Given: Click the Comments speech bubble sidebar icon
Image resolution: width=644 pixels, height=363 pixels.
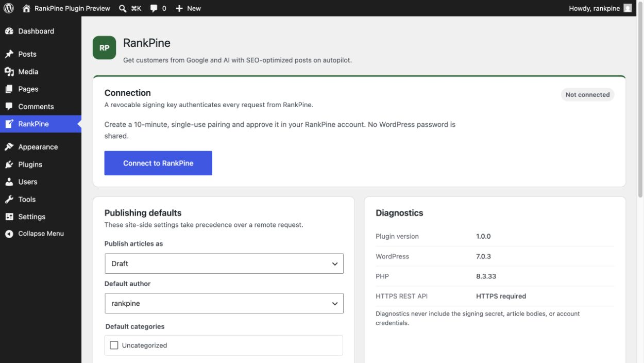Looking at the screenshot, I should [x=9, y=107].
